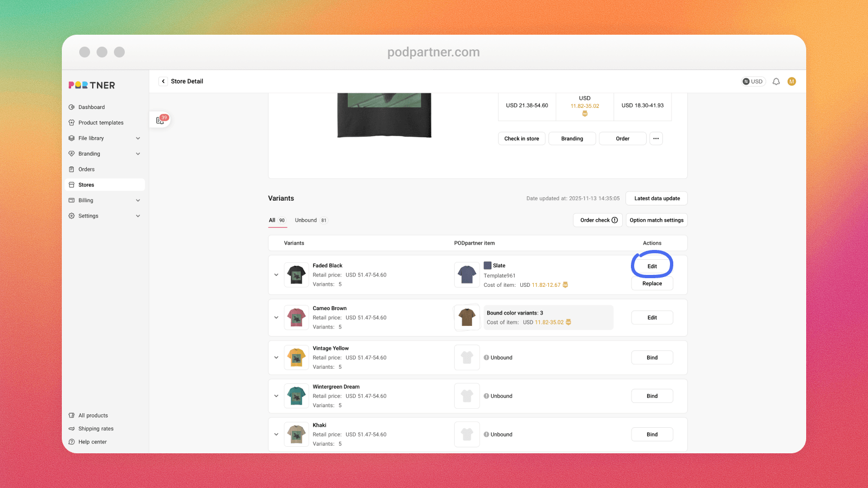Image resolution: width=868 pixels, height=488 pixels.
Task: Open Option match settings
Action: [656, 220]
